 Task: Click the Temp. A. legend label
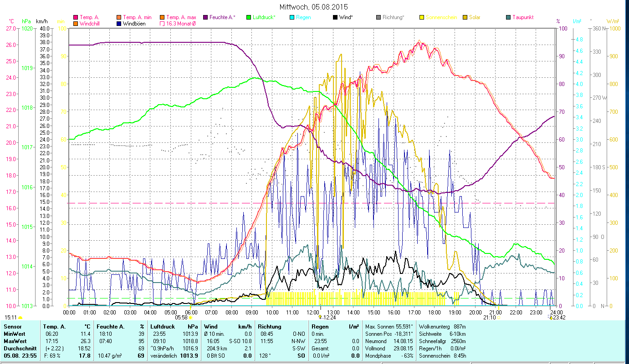click(89, 17)
